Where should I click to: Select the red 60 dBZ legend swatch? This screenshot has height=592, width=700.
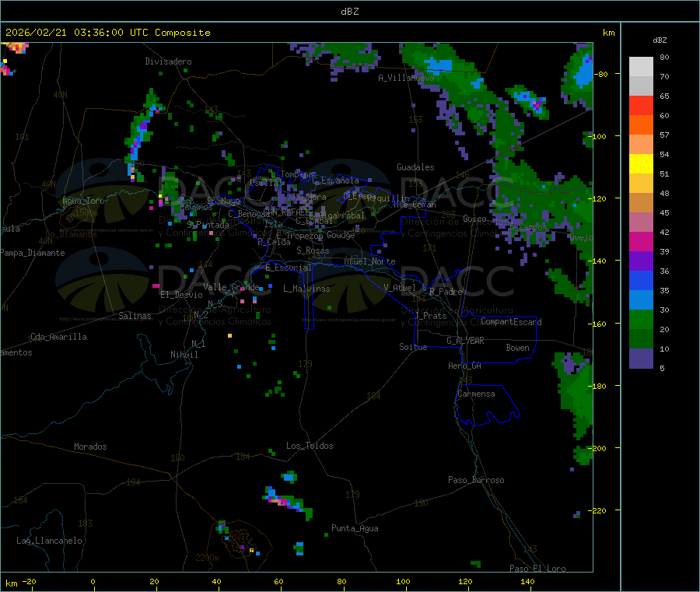641,105
